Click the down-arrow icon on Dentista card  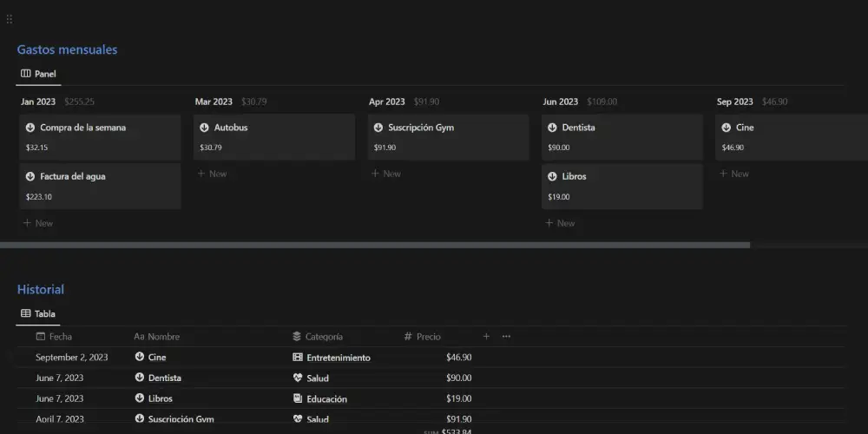552,128
